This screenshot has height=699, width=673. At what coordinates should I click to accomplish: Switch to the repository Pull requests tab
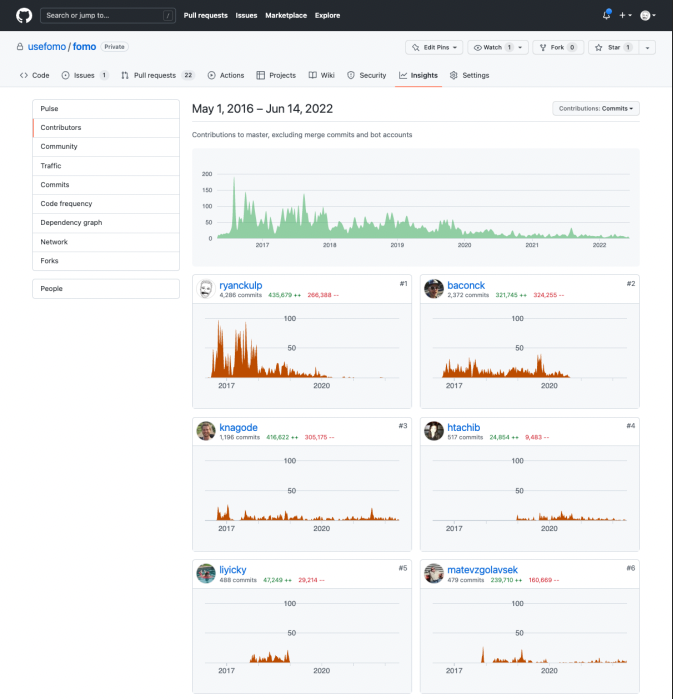pos(157,75)
